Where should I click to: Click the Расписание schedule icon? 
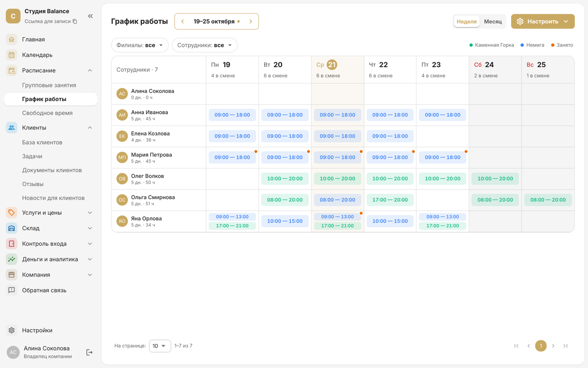(x=12, y=70)
